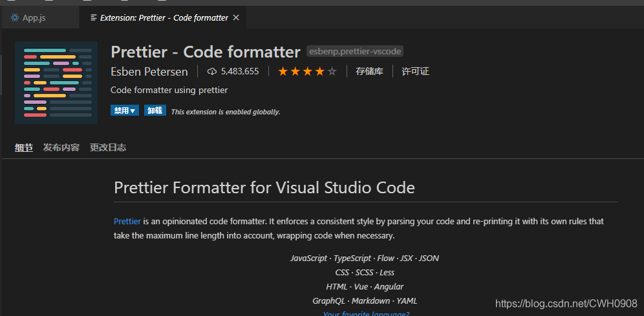Click the 5,483,655 install count
This screenshot has height=316, width=644.
240,72
